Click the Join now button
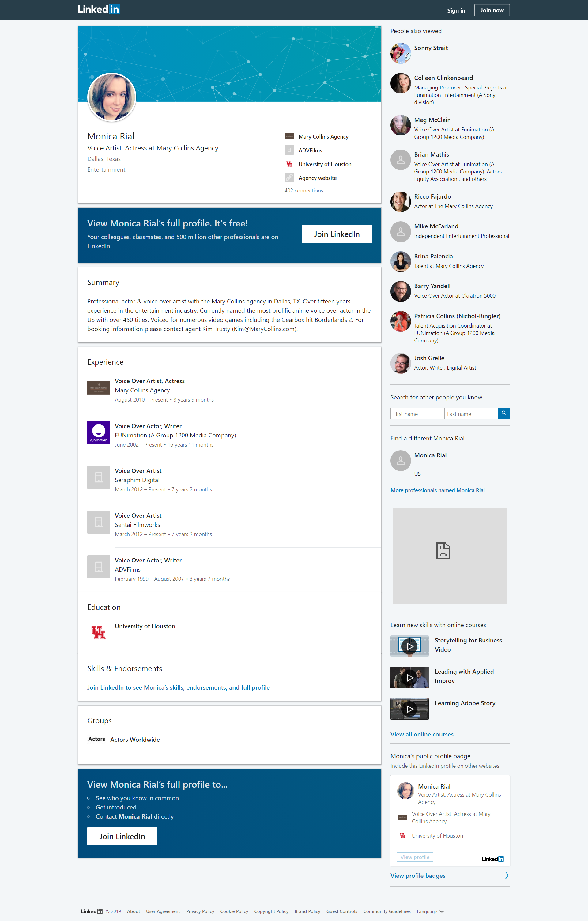Screen dimensions: 588x921 (492, 10)
